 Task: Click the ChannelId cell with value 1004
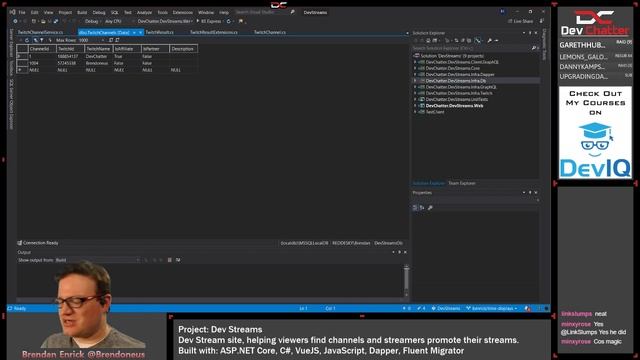tap(42, 63)
